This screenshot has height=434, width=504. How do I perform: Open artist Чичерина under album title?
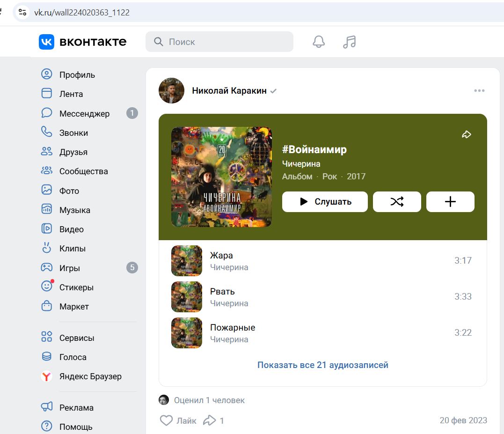(301, 164)
